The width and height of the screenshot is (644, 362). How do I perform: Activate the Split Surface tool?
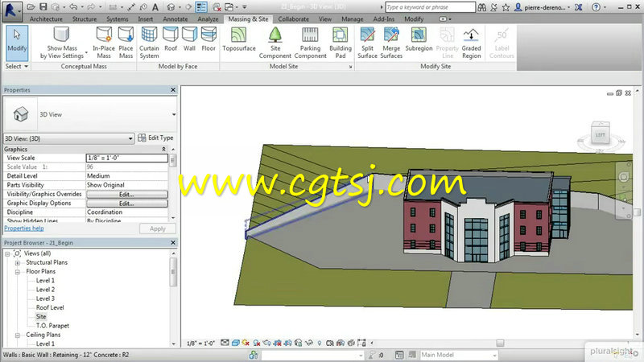coord(367,43)
